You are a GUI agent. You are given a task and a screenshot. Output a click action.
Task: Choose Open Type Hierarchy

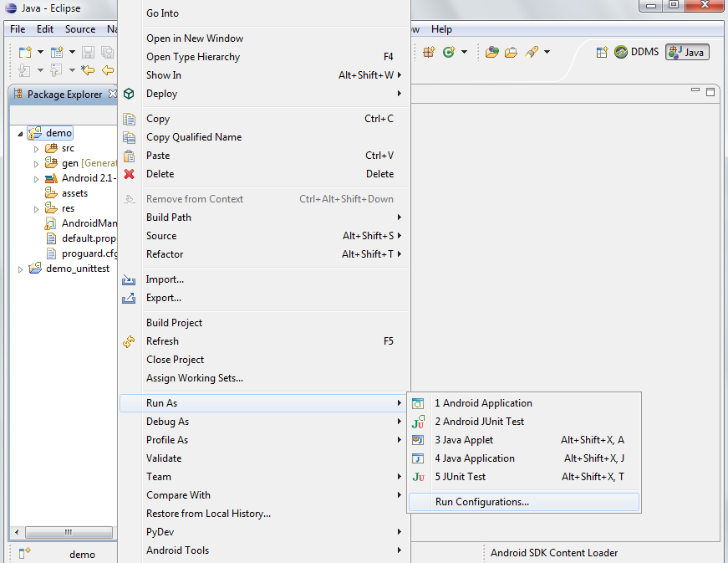(x=264, y=57)
